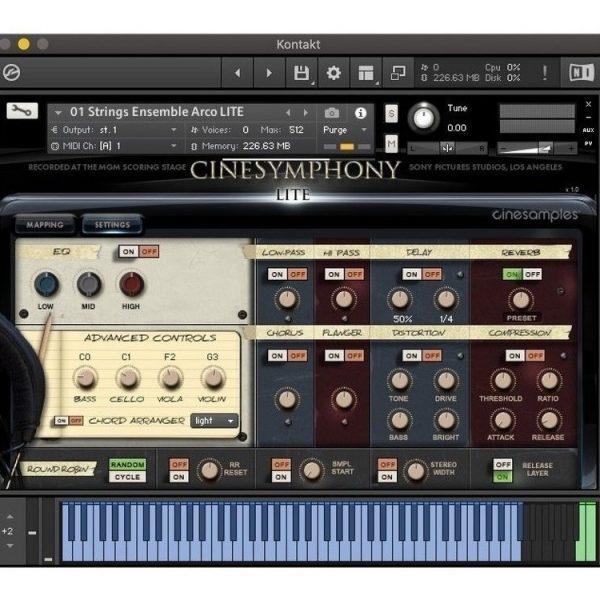Shift keyboard octave up arrow
This screenshot has height=600, width=600.
point(10,517)
